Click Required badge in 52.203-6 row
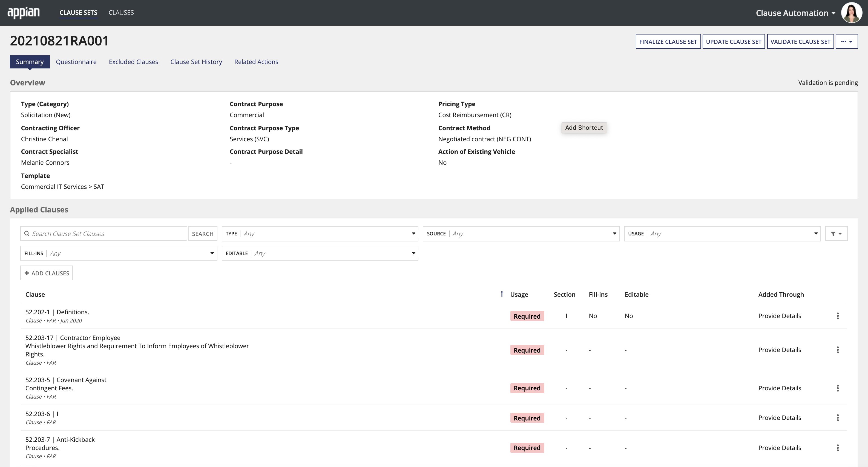 pyautogui.click(x=527, y=418)
